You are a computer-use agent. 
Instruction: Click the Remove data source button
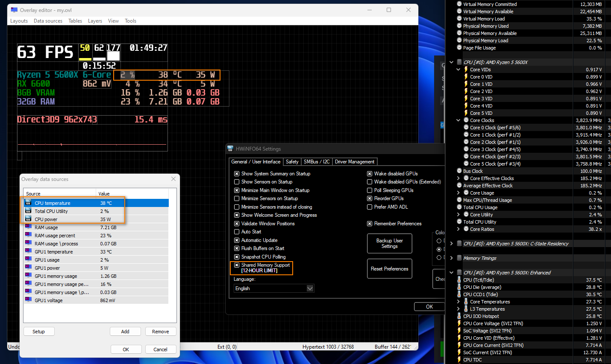[161, 332]
